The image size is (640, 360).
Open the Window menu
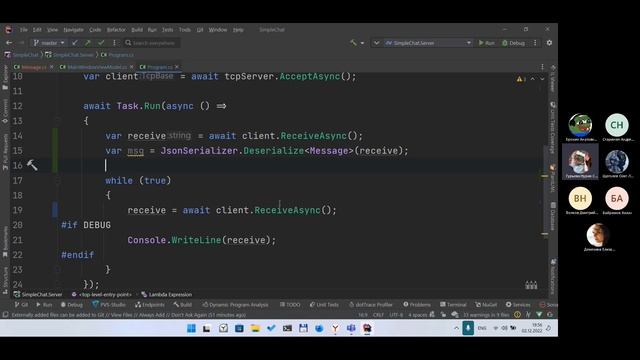tap(218, 30)
